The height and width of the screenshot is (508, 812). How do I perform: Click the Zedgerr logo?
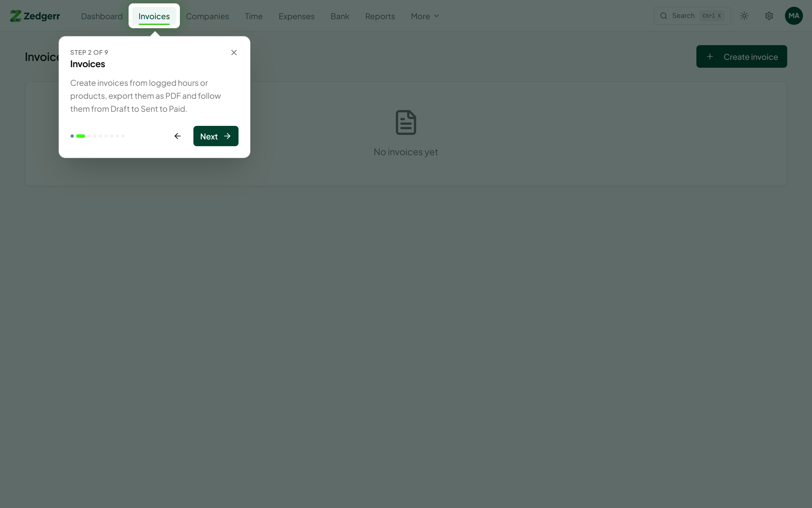(x=35, y=16)
